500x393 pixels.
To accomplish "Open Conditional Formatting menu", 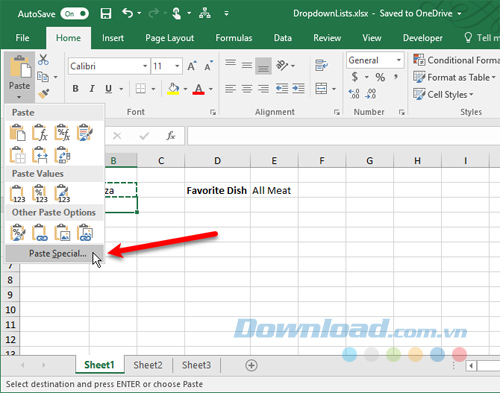I will (x=456, y=60).
